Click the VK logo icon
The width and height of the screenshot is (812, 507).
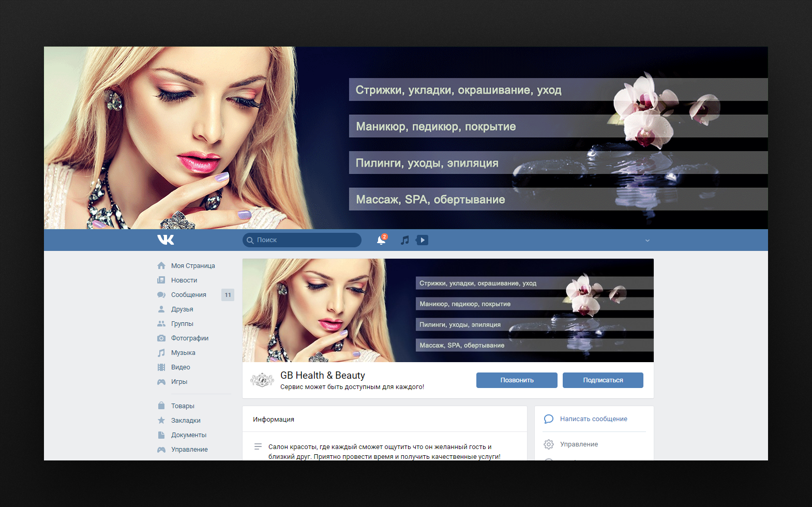tap(166, 240)
